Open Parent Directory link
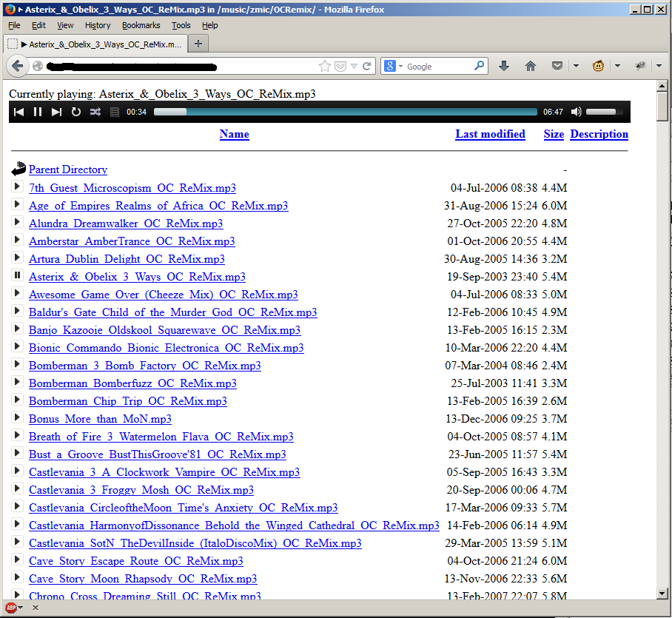The image size is (672, 618). 68,169
